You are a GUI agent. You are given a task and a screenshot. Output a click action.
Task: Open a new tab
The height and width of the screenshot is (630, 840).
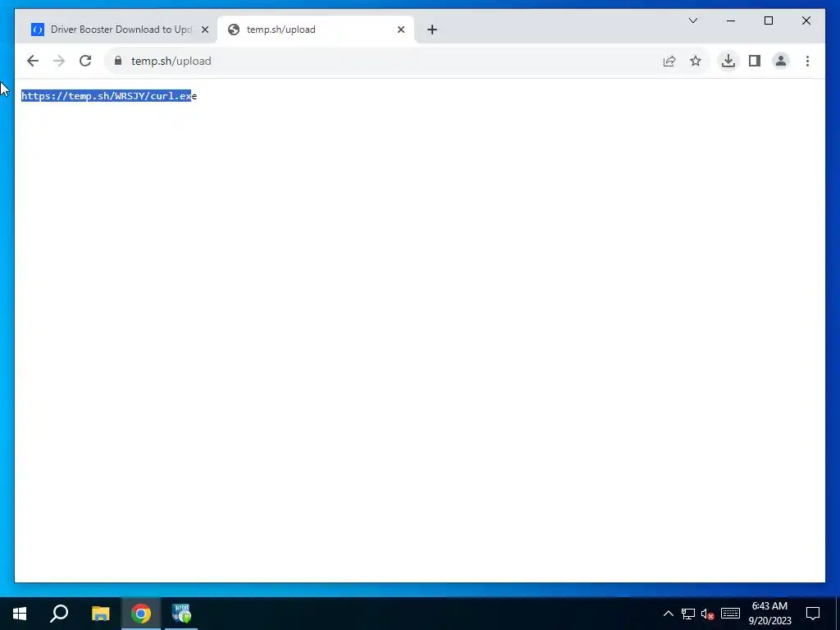[x=432, y=30]
